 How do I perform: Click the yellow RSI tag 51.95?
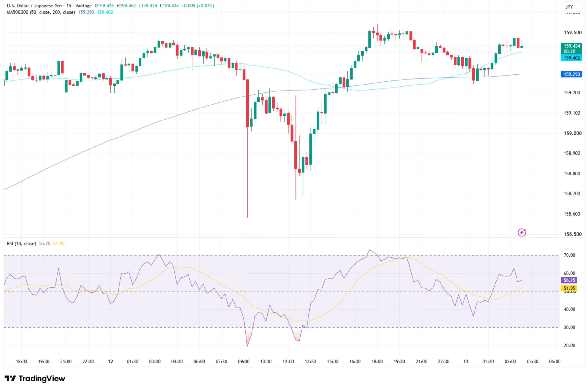[x=569, y=288]
